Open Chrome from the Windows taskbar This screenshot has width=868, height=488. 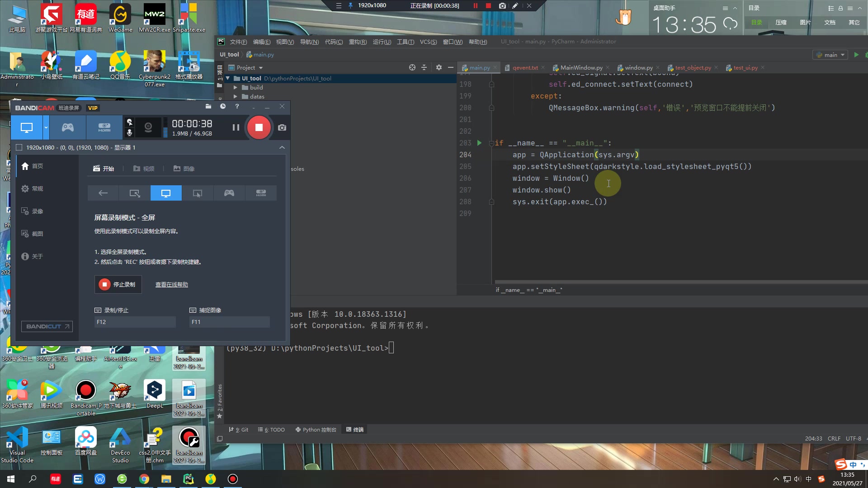[x=144, y=479]
